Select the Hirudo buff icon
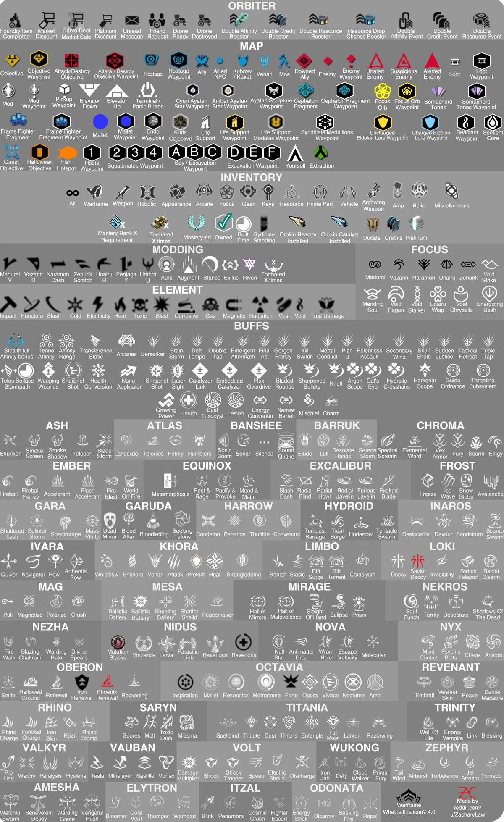The width and height of the screenshot is (504, 822). (189, 401)
